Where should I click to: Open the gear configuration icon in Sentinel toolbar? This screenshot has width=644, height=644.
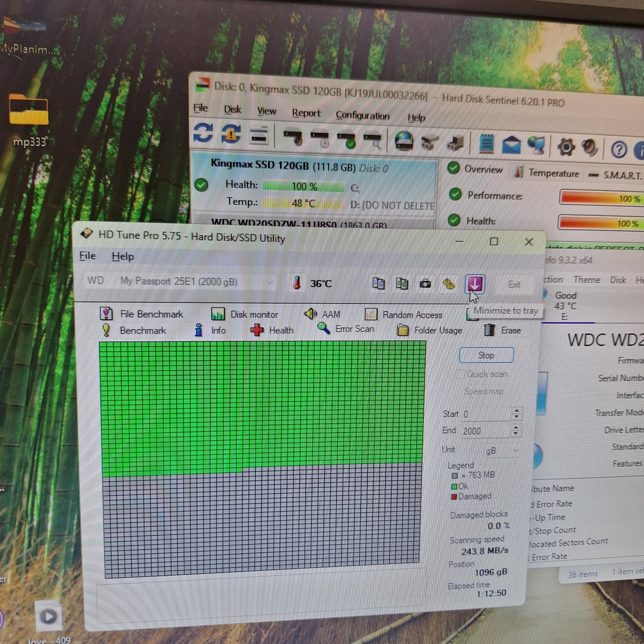pyautogui.click(x=566, y=147)
